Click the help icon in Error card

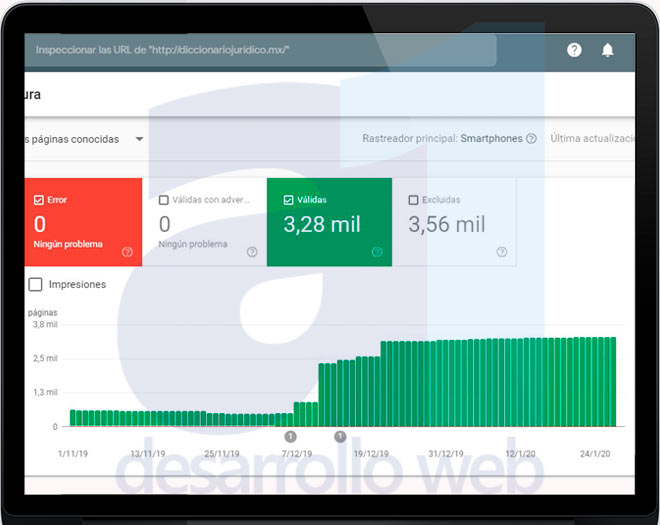click(127, 252)
